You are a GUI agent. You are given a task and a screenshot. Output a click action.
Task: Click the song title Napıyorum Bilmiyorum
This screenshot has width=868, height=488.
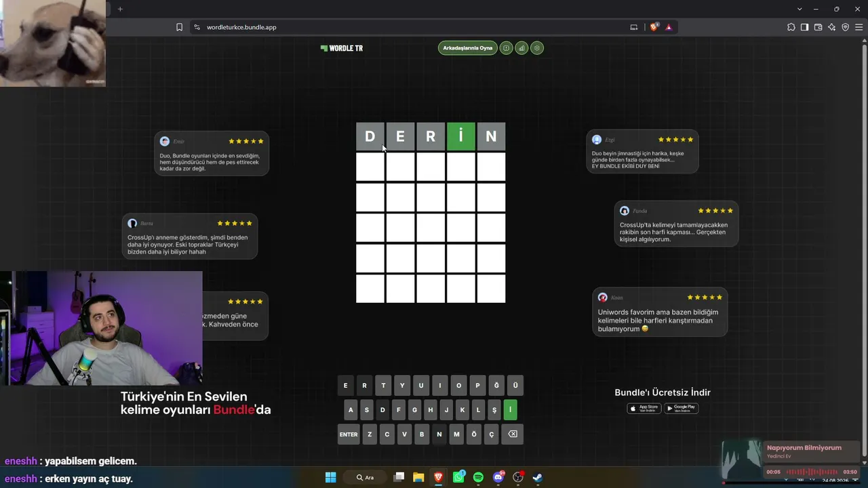(804, 447)
